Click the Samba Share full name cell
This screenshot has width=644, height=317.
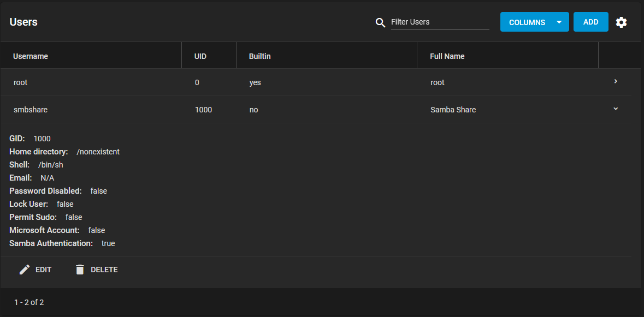point(453,110)
